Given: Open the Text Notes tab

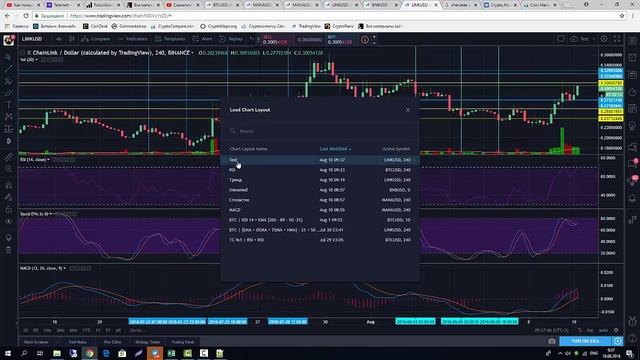Looking at the screenshot, I should coord(78,342).
